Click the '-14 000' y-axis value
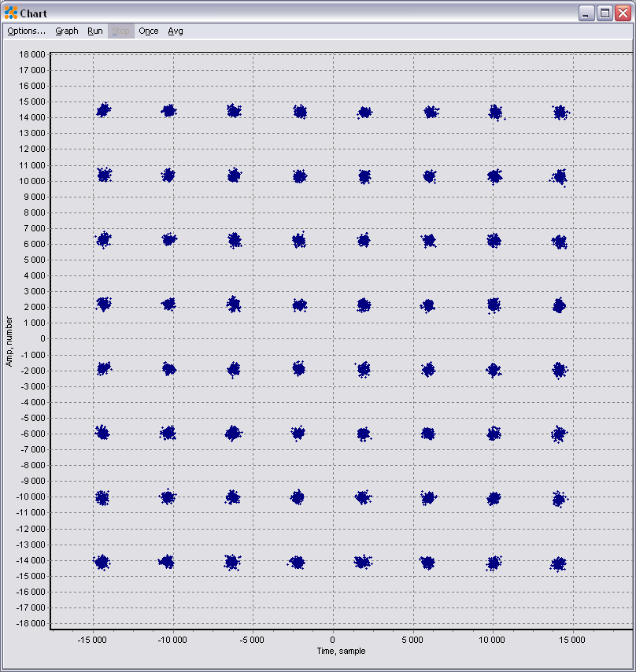 pyautogui.click(x=31, y=560)
